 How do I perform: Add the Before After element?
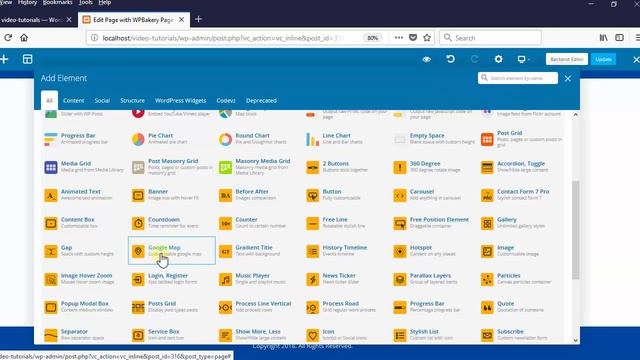click(x=252, y=195)
